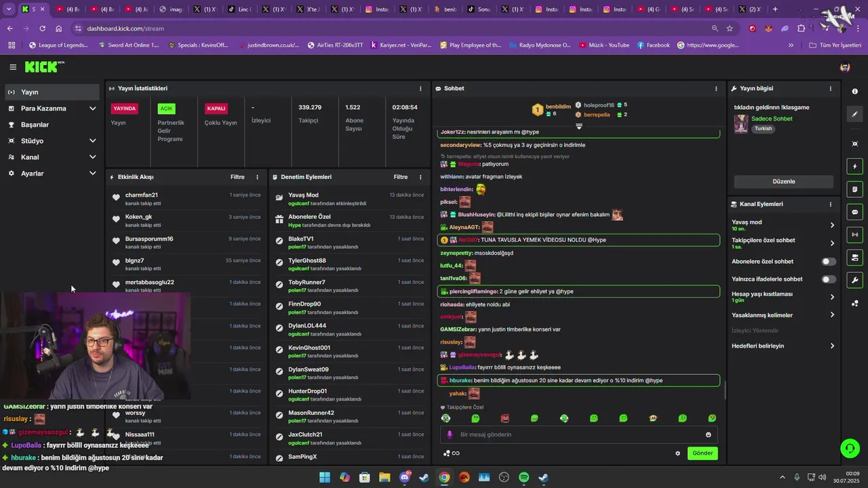The height and width of the screenshot is (488, 868).
Task: Open Takipçilere özel sohbet settings
Action: coord(783,243)
